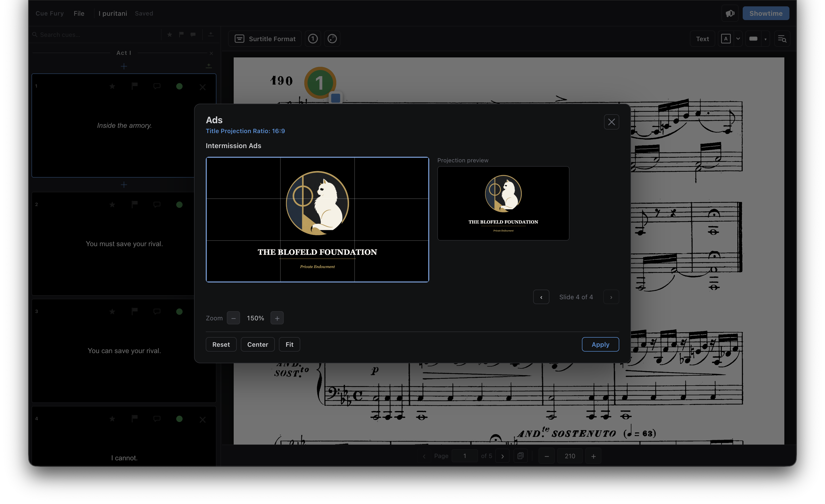Toggle green status dot on cue 3
This screenshot has height=504, width=825.
(180, 311)
